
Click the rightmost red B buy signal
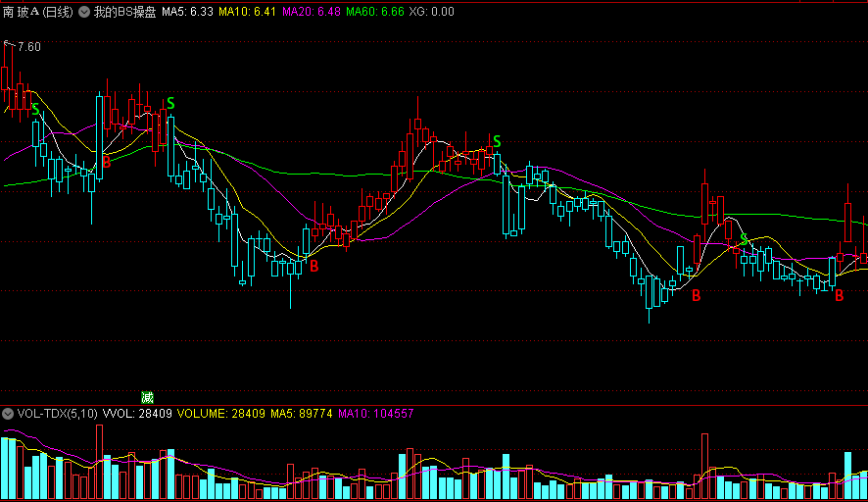coord(840,296)
